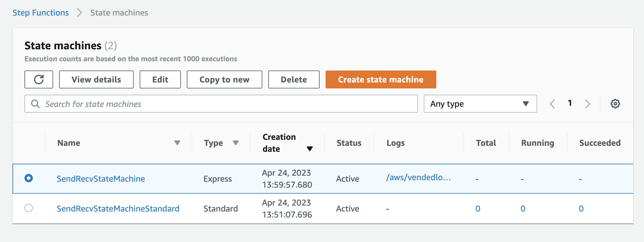
Task: Go to next page arrow
Action: [588, 104]
